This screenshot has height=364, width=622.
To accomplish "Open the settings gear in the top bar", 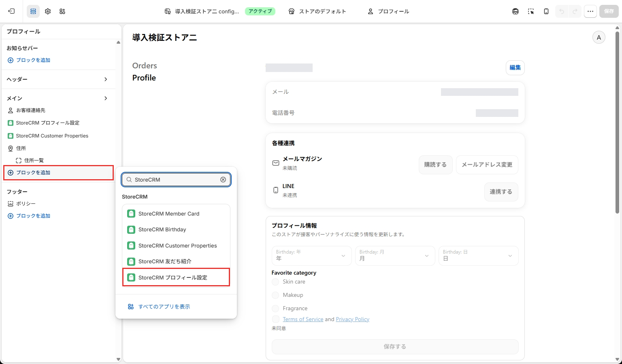I will click(48, 11).
